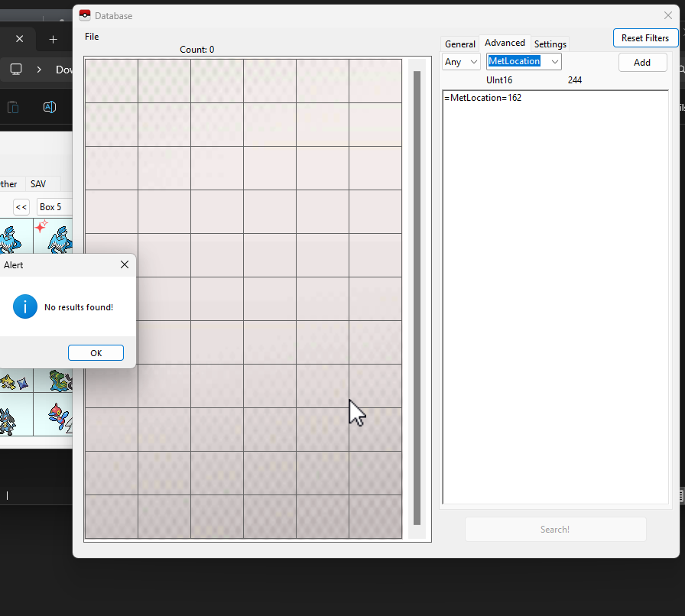This screenshot has width=685, height=616.
Task: Expand the Any comparison dropdown
Action: click(461, 62)
